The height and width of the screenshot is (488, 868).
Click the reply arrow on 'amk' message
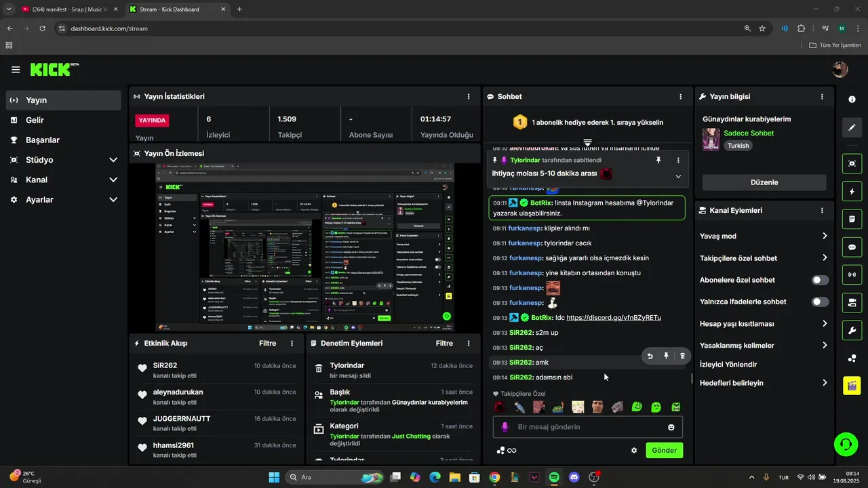(650, 356)
